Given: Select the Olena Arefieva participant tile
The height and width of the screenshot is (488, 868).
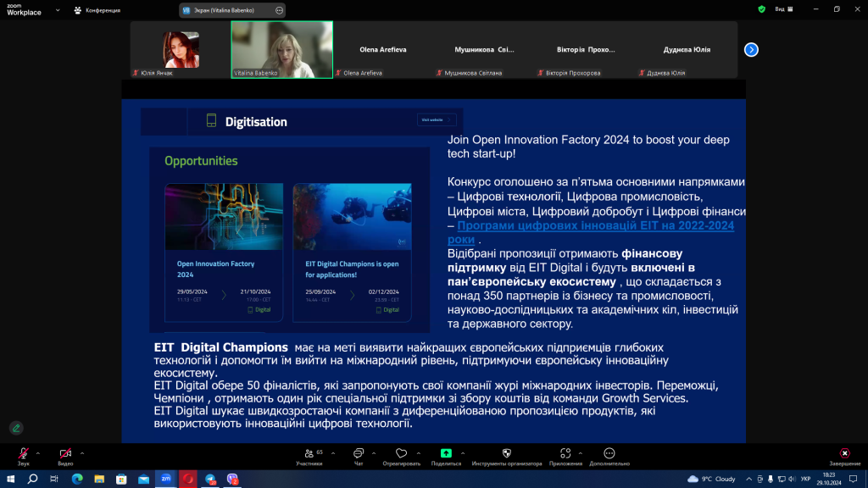Looking at the screenshot, I should pos(383,50).
